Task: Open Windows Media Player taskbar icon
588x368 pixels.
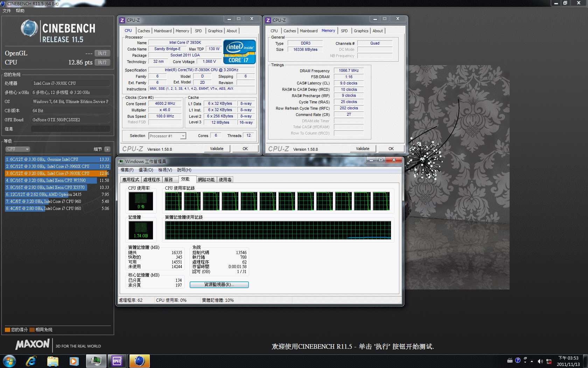Action: 74,361
